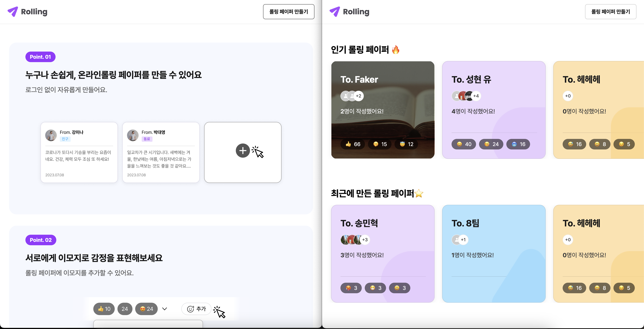
Task: Click the halo-face 12 badge on the Faker card
Action: click(x=406, y=144)
